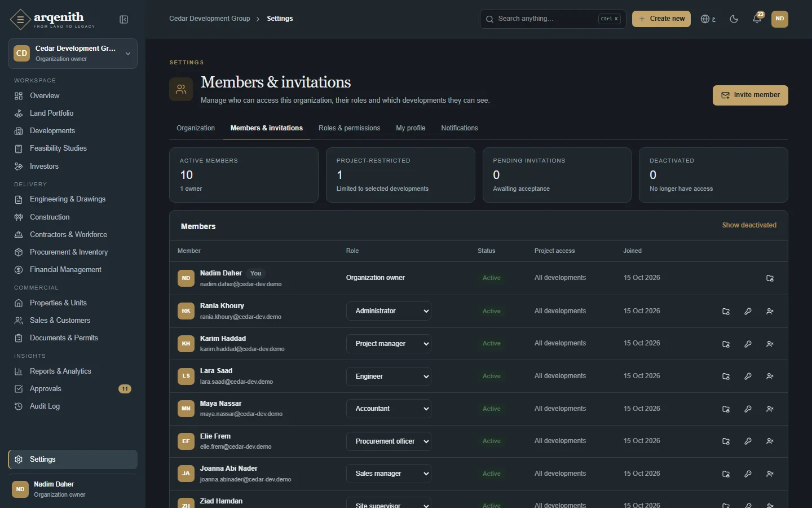Deactivate member Rania Khoury
Image resolution: width=812 pixels, height=508 pixels.
pyautogui.click(x=770, y=311)
